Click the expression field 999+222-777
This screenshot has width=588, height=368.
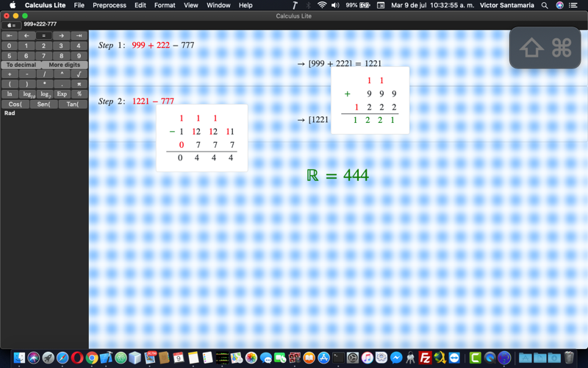point(40,24)
